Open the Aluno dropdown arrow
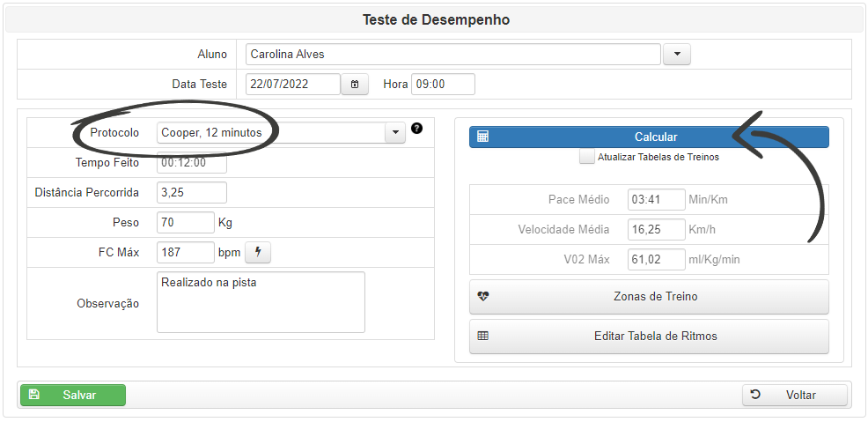868x422 pixels. point(676,55)
